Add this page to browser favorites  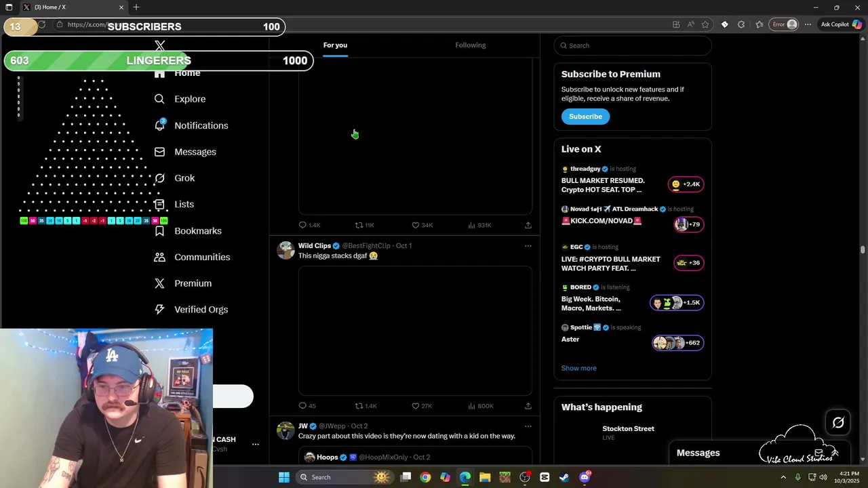(x=705, y=24)
